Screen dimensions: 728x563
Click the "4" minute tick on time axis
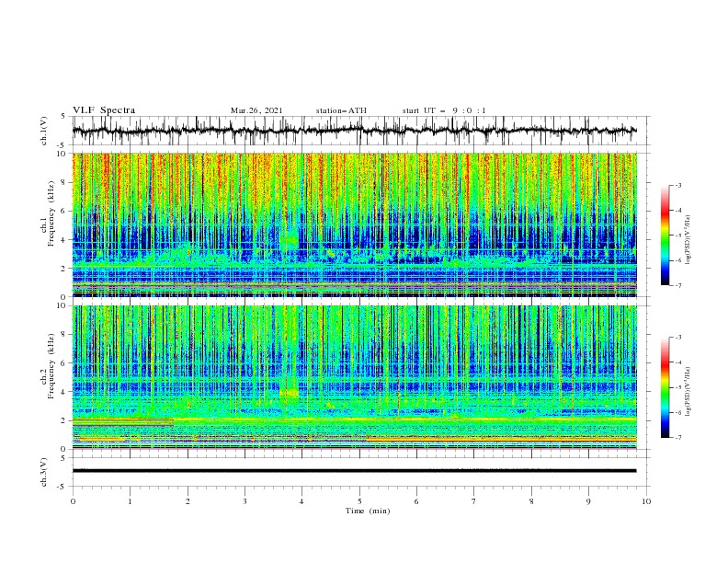[x=302, y=501]
